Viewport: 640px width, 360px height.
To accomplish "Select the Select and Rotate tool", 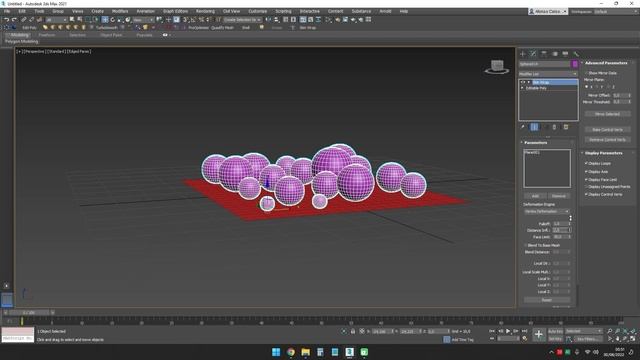I will tap(113, 20).
